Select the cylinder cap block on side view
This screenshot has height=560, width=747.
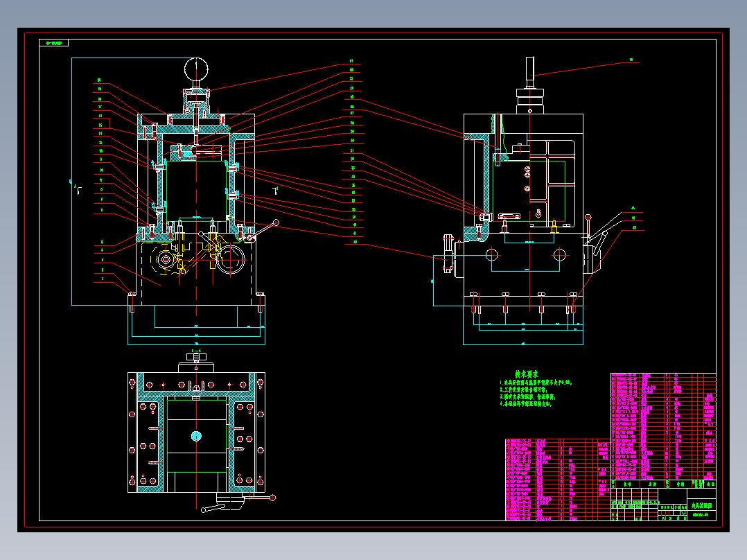click(529, 100)
